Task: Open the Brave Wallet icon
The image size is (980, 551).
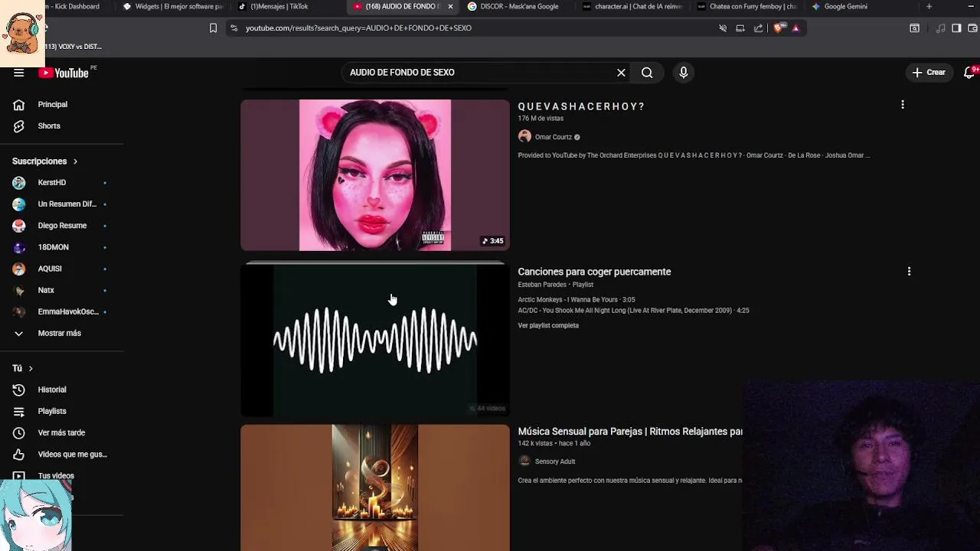Action: click(x=973, y=28)
